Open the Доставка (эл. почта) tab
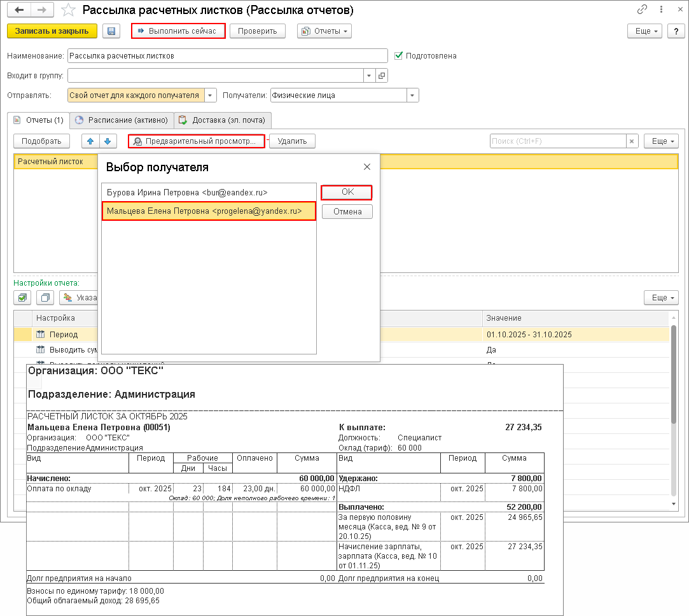 [x=223, y=120]
